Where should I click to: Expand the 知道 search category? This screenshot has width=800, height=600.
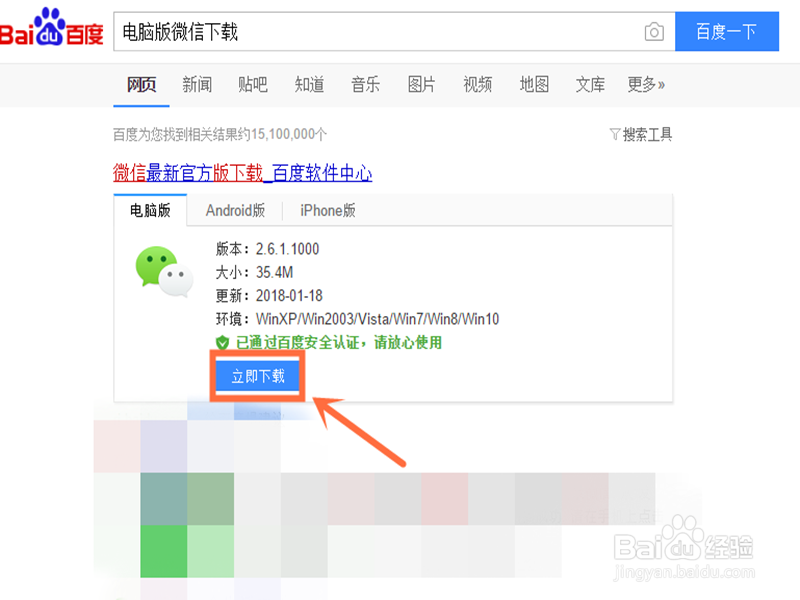click(309, 85)
